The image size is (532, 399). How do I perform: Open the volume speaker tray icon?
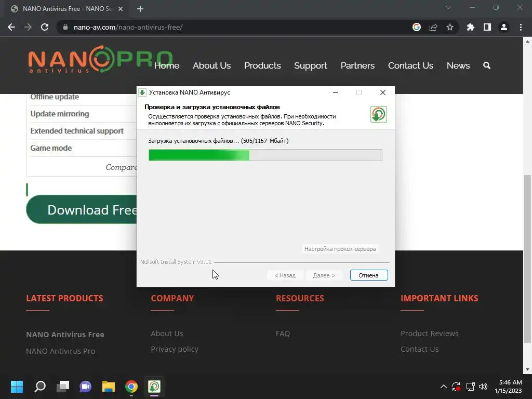pos(483,387)
